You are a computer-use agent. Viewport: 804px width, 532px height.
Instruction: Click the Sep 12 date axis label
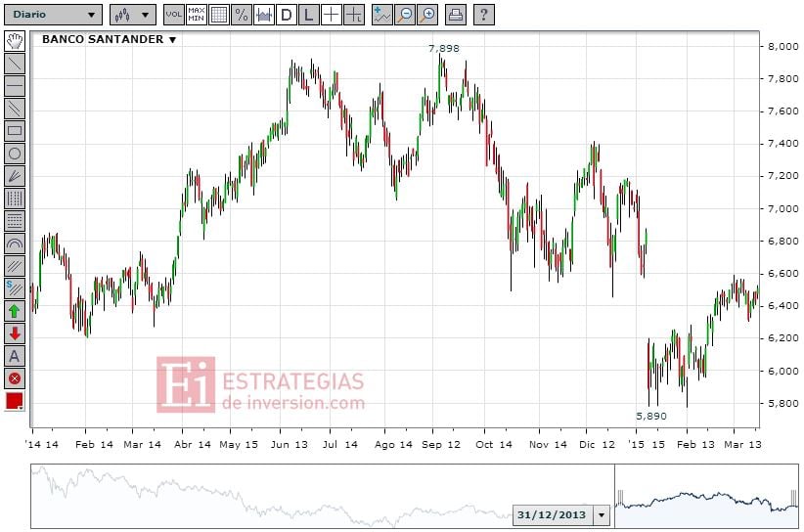441,444
